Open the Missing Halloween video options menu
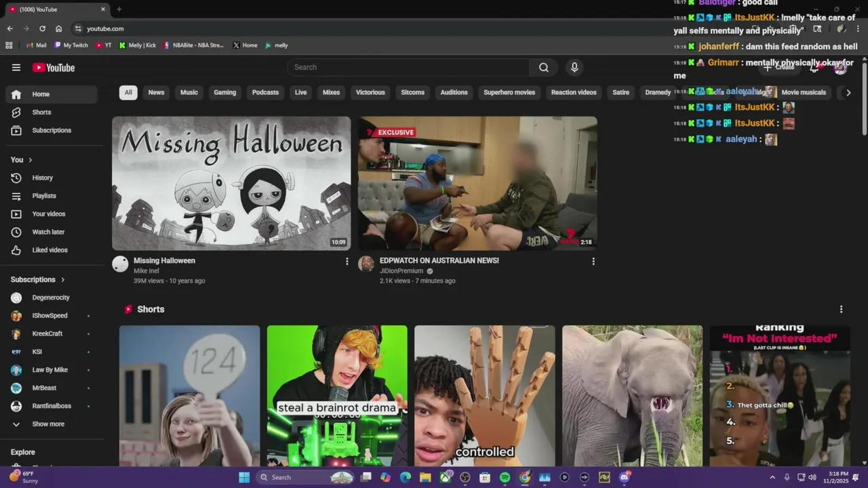 (347, 261)
